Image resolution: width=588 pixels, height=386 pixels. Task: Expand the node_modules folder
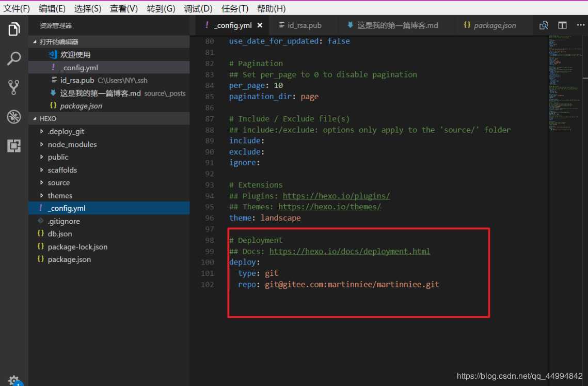click(42, 144)
